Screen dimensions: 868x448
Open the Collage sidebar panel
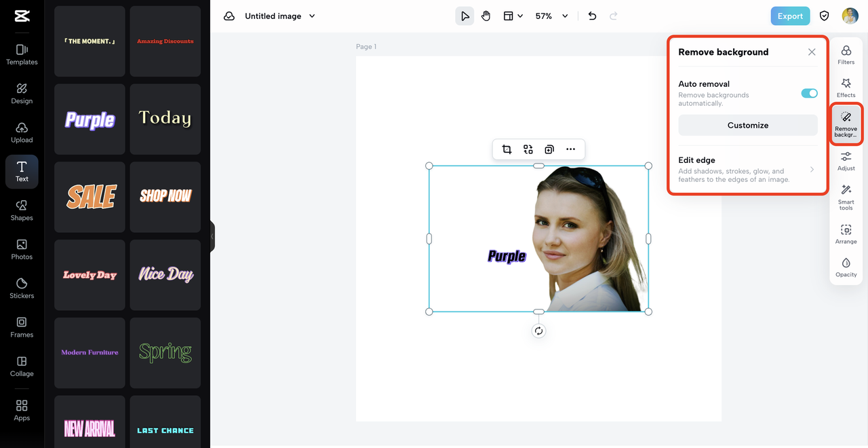[x=22, y=367]
